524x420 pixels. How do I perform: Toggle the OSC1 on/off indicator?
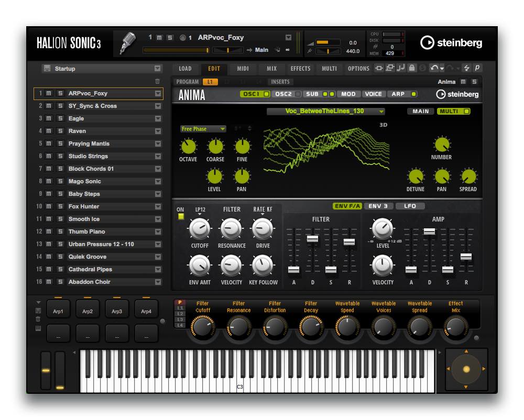(266, 94)
